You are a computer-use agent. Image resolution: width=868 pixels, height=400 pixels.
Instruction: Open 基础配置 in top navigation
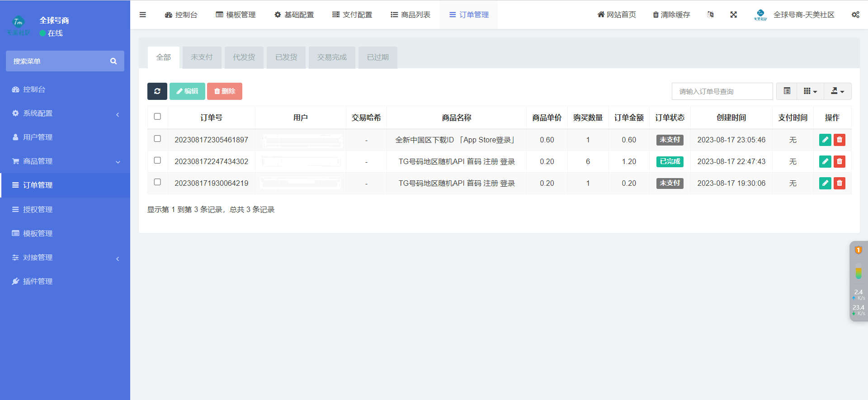point(294,14)
